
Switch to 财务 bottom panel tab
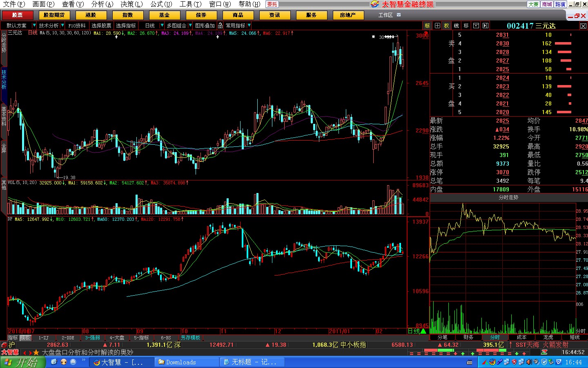click(x=469, y=337)
